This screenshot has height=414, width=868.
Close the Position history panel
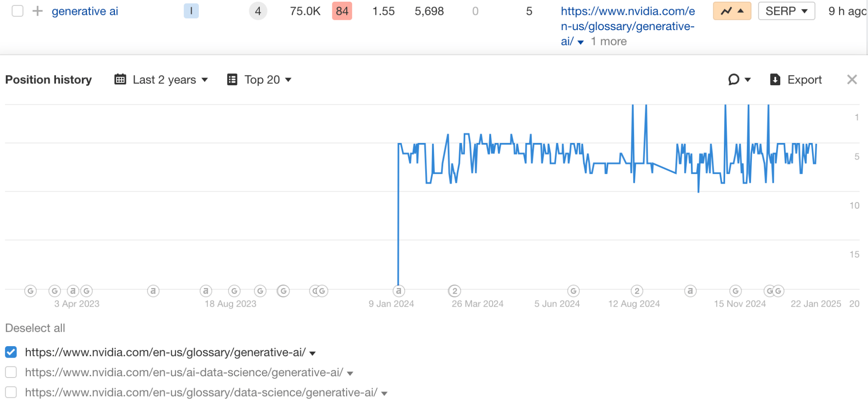pos(852,80)
